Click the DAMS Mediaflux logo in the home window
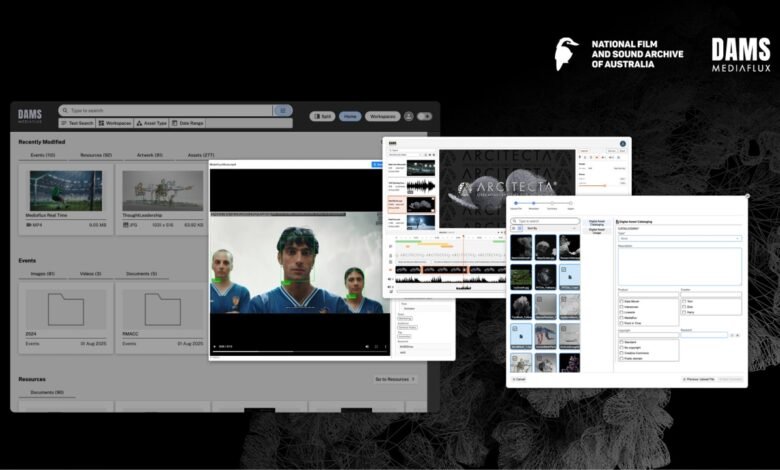The image size is (780, 470). tap(30, 116)
